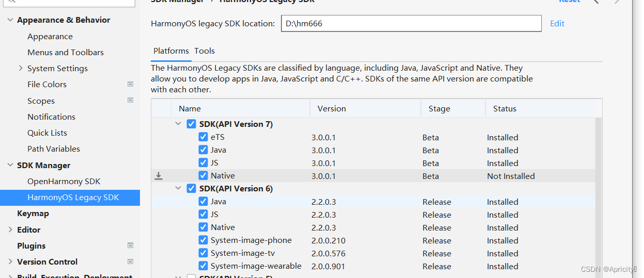Toggle the eTS checkbox
Screen dimensions: 644x278
click(203, 137)
